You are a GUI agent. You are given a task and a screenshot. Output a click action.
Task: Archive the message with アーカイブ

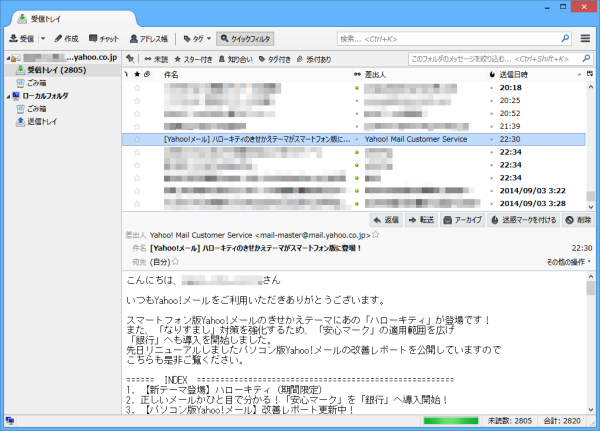click(463, 220)
